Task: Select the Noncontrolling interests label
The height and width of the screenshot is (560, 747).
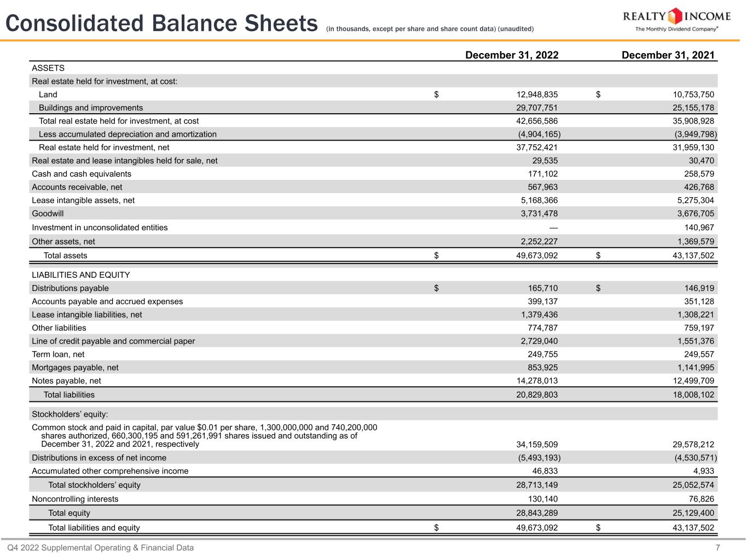Action: 75,499
